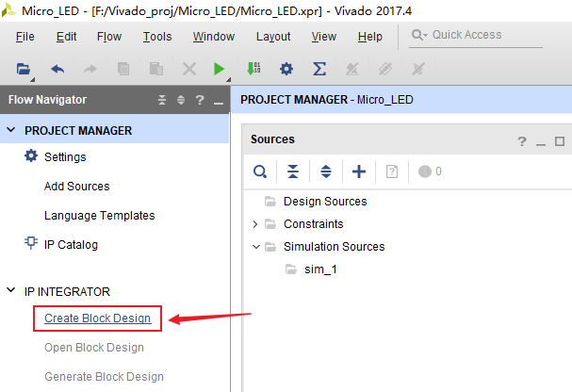572x392 pixels.
Task: Open the Quick Access search dropdown
Action: pos(419,35)
